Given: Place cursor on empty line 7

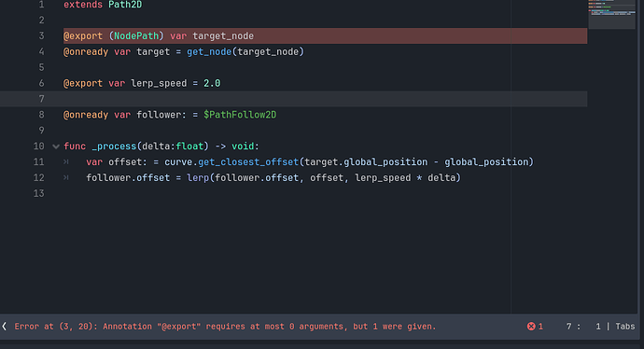Looking at the screenshot, I should 294,99.
